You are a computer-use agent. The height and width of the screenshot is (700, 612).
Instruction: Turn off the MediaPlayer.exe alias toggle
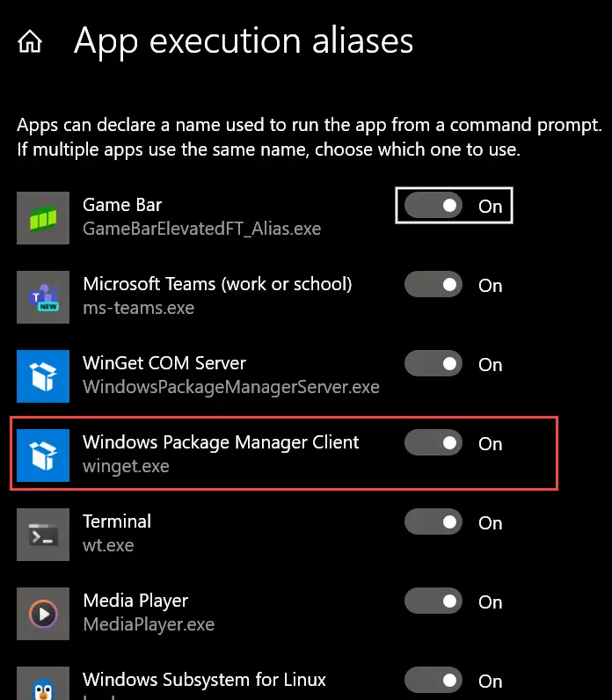pos(433,602)
